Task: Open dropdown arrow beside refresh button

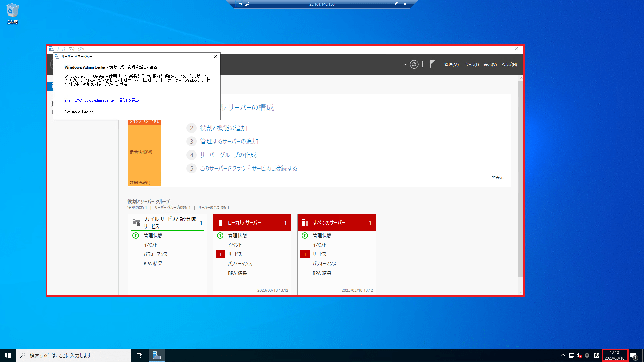Action: pos(405,64)
